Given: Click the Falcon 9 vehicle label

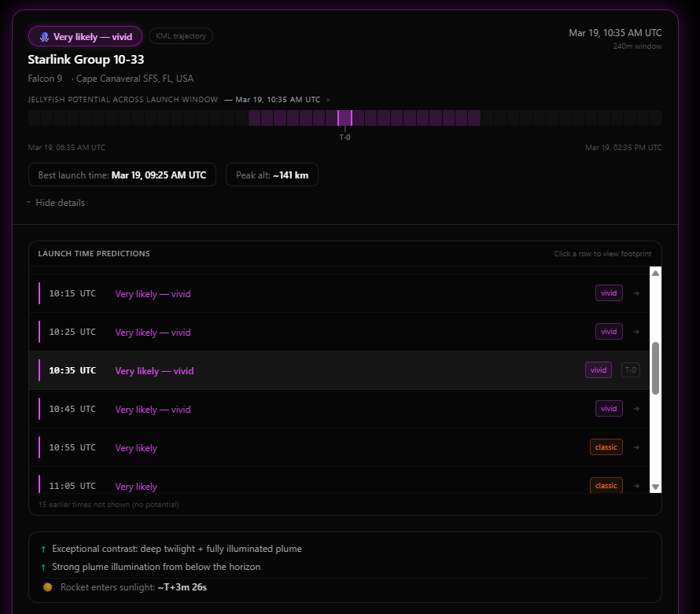Looking at the screenshot, I should point(45,79).
